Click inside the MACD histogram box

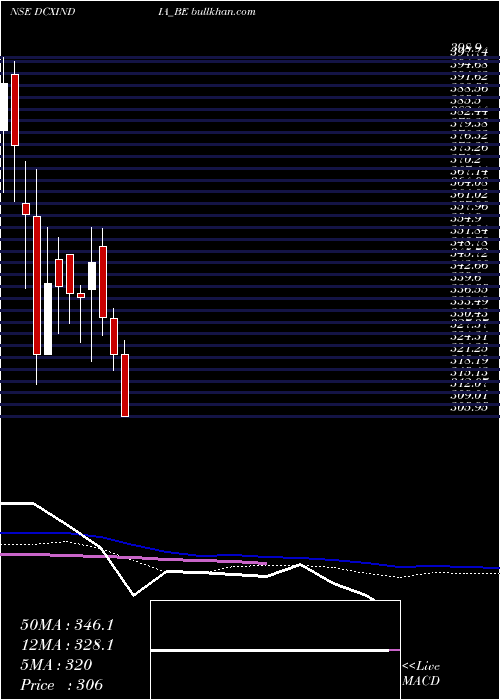275,650
